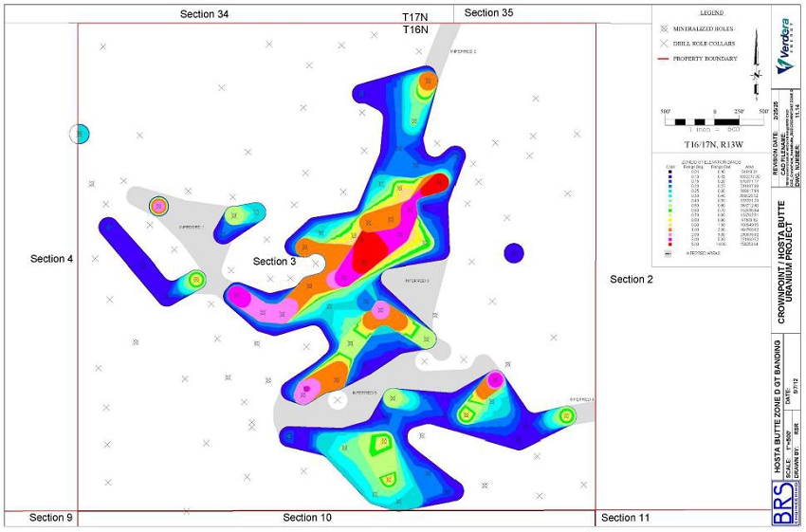This screenshot has width=806, height=532.
Task: Click the Crownpoint / Hosta Butte project title
Action: coord(786,262)
